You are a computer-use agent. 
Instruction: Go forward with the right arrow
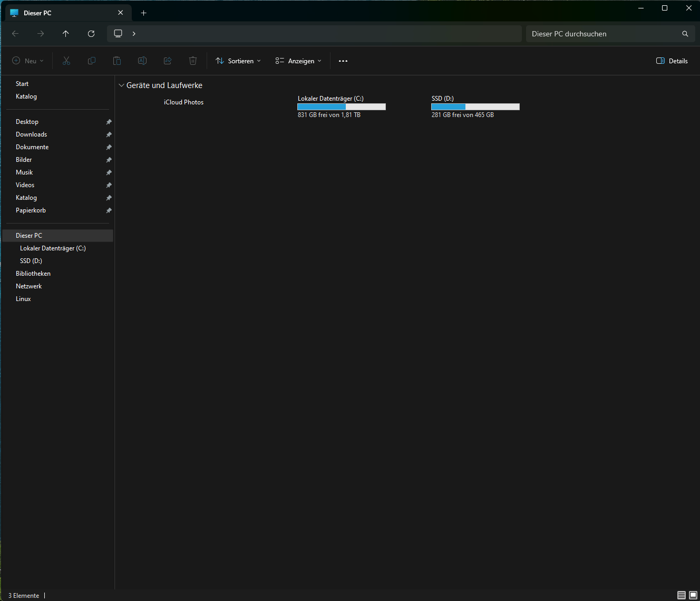pyautogui.click(x=41, y=34)
